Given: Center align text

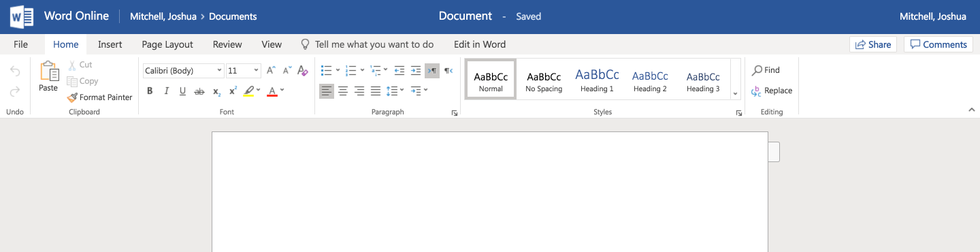Looking at the screenshot, I should click(x=343, y=91).
